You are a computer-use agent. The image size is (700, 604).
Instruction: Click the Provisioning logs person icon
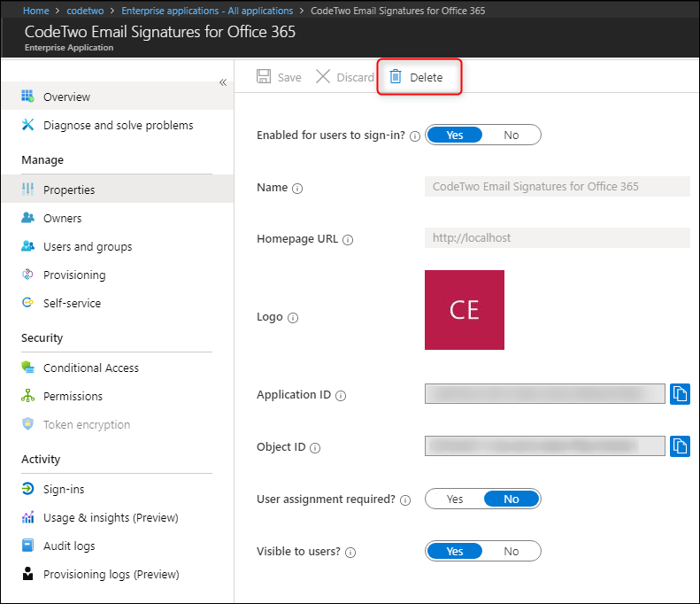pos(27,573)
